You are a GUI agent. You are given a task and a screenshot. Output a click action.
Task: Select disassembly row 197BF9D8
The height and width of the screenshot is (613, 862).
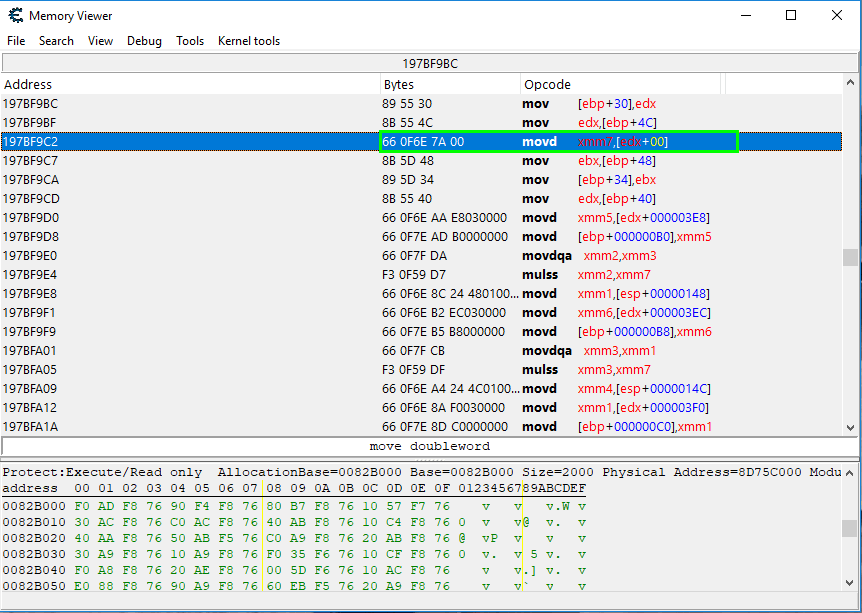pos(421,236)
